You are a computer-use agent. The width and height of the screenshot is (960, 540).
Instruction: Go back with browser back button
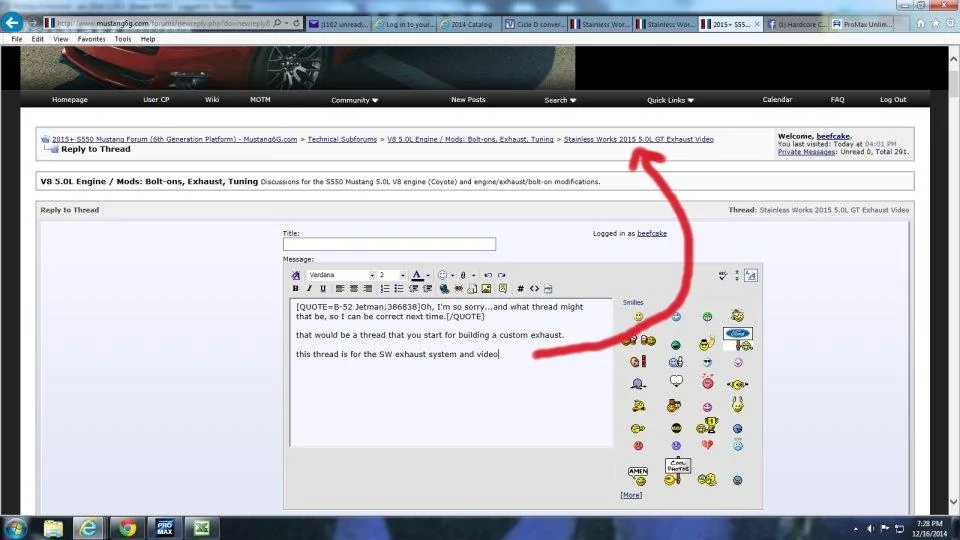(x=12, y=23)
